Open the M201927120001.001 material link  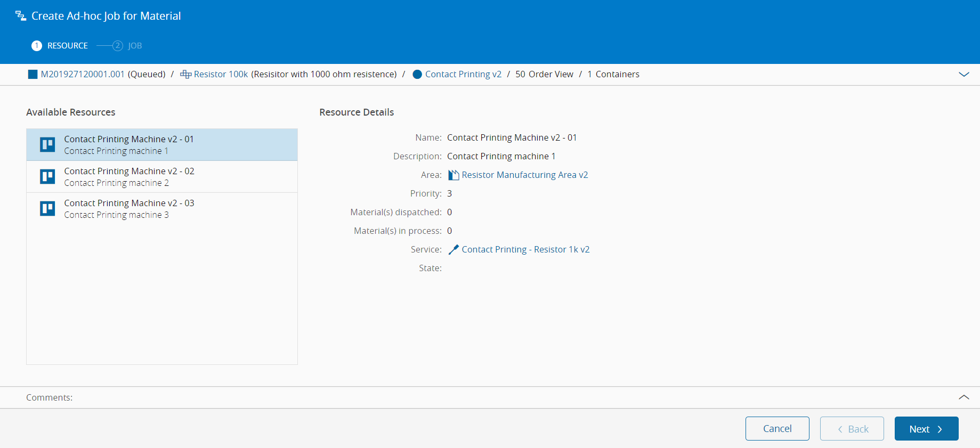pyautogui.click(x=83, y=75)
